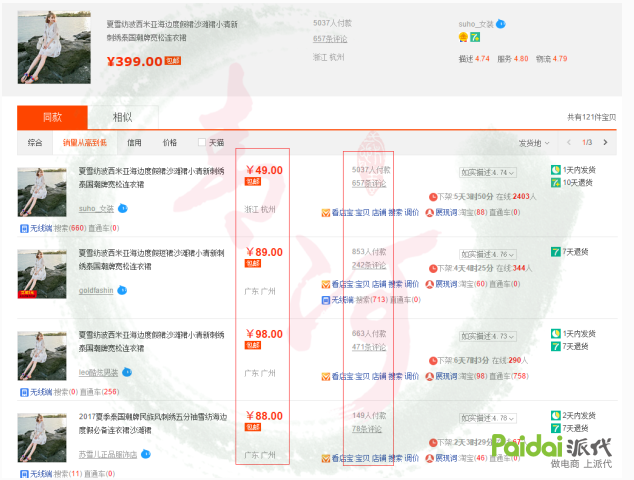Open seller link suho_女装 in first listing
This screenshot has height=480, width=634.
96,209
